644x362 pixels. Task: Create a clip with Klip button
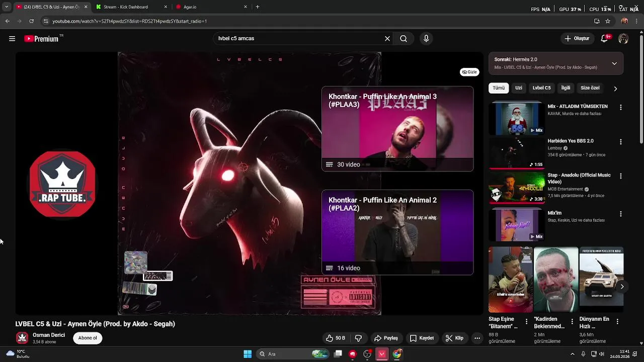pos(454,338)
